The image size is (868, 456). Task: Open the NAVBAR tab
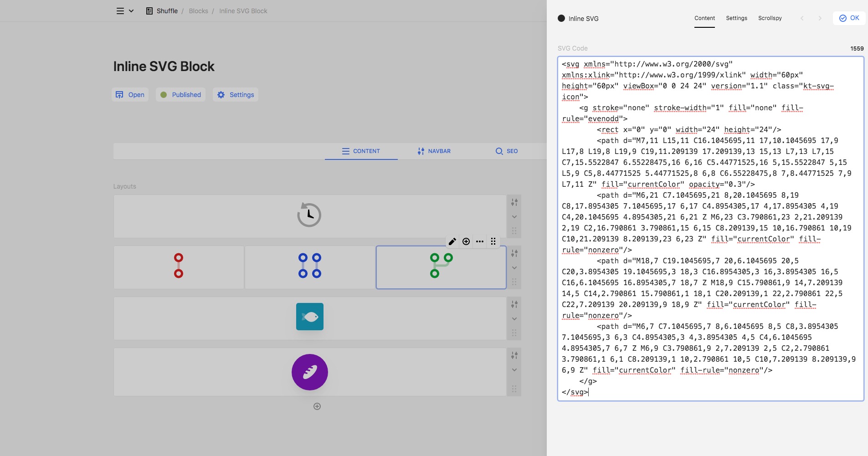tap(434, 151)
